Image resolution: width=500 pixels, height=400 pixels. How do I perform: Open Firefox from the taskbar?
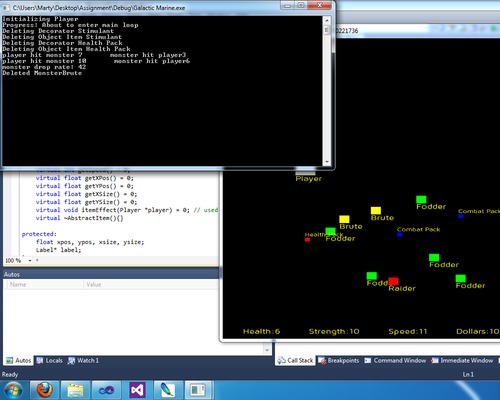point(45,390)
